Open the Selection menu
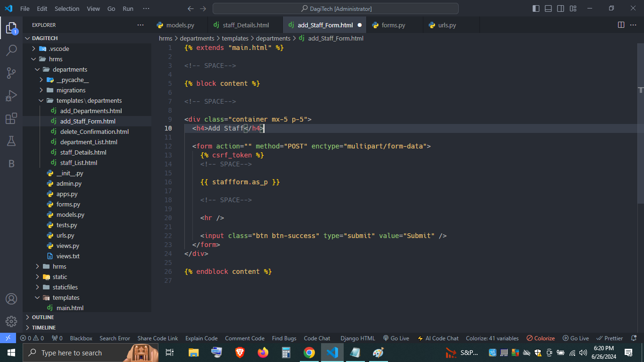 click(x=67, y=8)
